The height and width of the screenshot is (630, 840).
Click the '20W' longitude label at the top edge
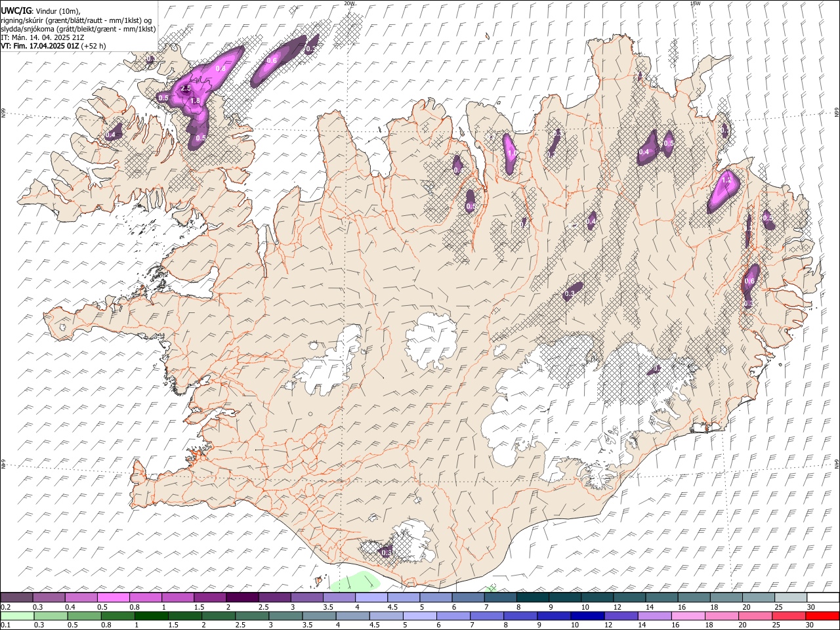click(349, 3)
